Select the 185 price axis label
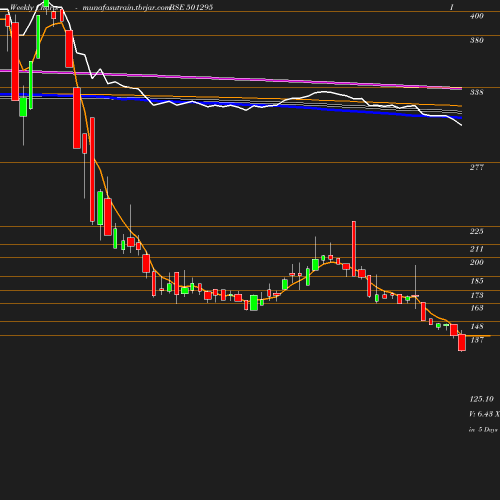The height and width of the screenshot is (500, 500). click(x=476, y=281)
